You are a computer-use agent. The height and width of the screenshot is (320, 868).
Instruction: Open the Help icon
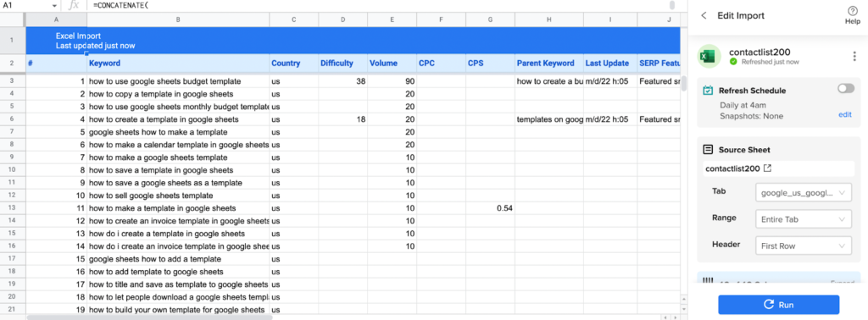[853, 11]
